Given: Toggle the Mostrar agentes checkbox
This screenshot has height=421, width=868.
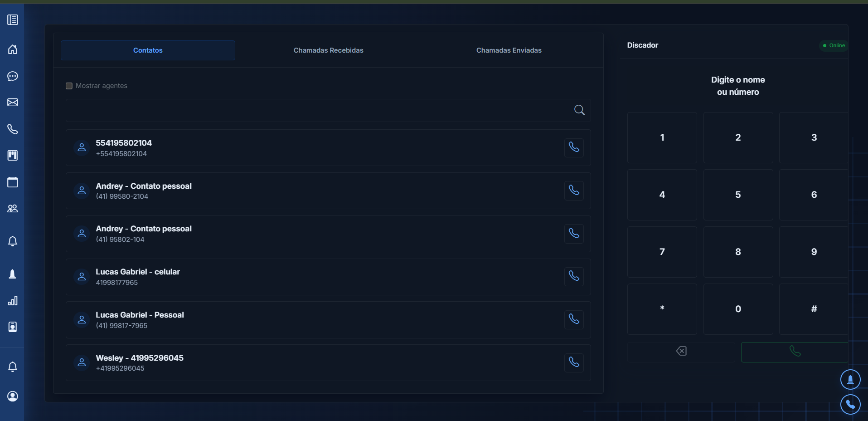Looking at the screenshot, I should 69,86.
